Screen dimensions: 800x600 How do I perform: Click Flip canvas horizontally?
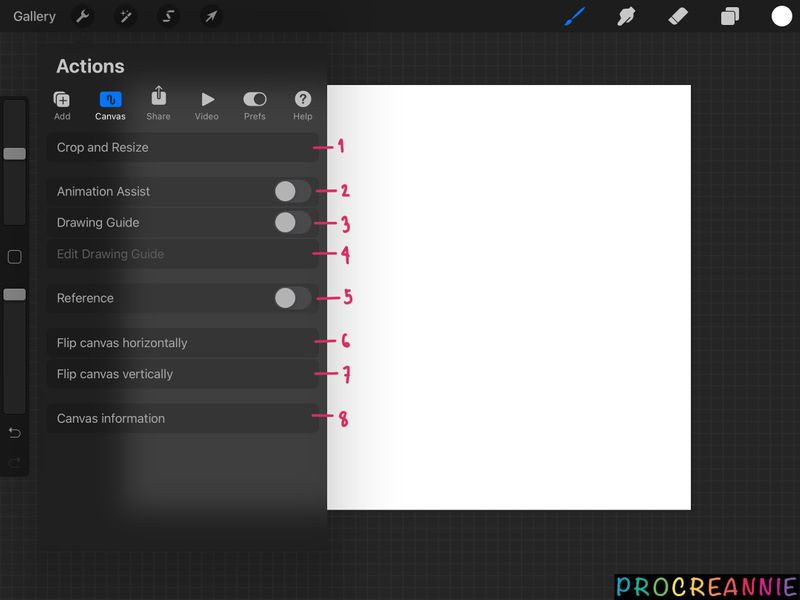click(x=183, y=343)
